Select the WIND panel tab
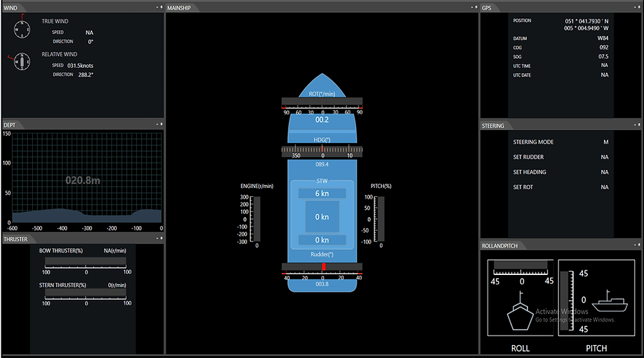This screenshot has height=358, width=644. [11, 8]
